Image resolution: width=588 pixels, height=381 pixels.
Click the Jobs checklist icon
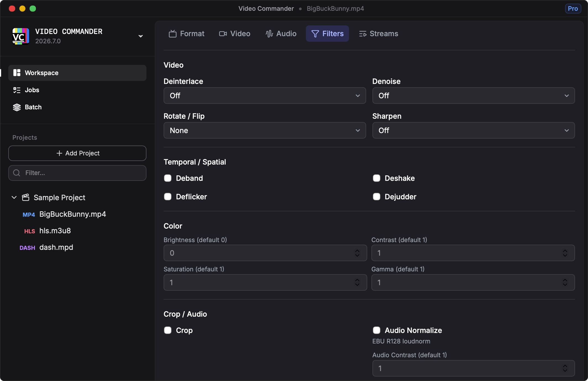click(17, 90)
